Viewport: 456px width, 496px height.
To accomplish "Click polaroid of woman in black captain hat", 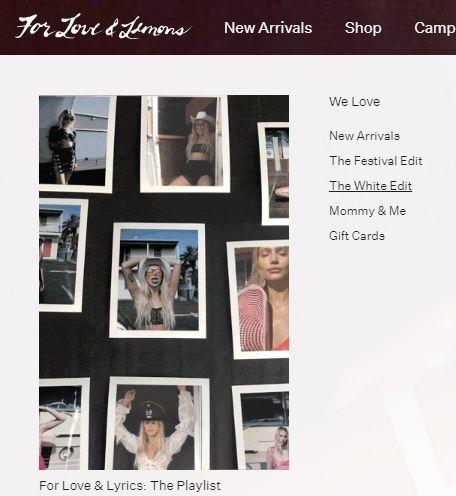I will (157, 423).
